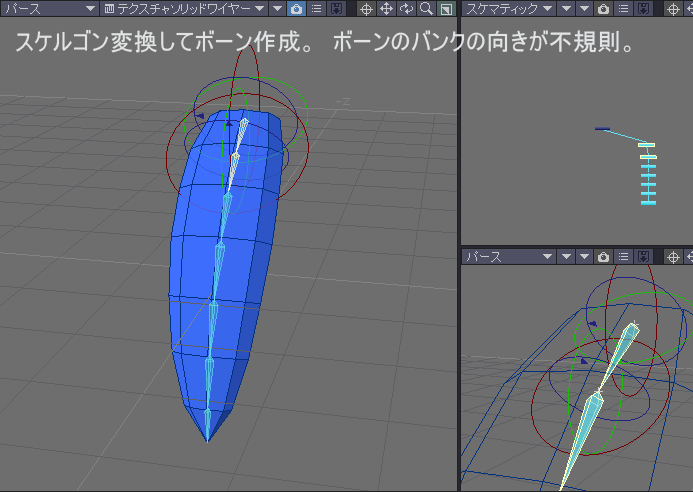Screen dimensions: 693x492
Task: Open the small arrow dropdown next to テクスチャソリッドワイヤー
Action: pyautogui.click(x=277, y=8)
